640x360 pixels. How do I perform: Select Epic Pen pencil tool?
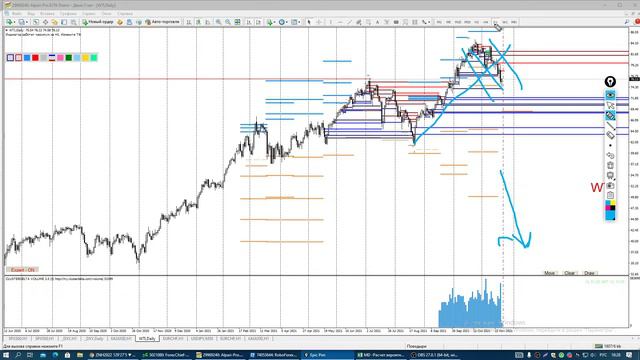[610, 116]
